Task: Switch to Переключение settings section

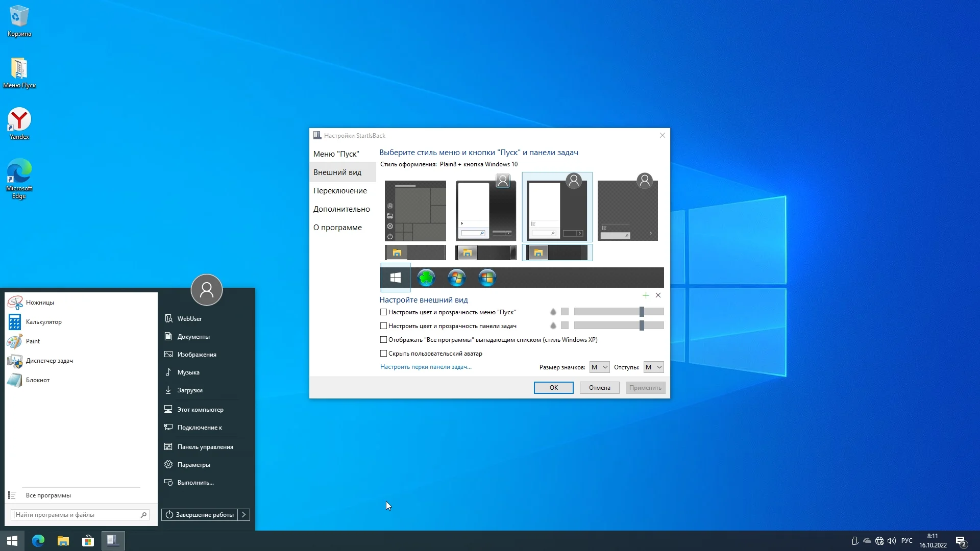Action: [340, 191]
